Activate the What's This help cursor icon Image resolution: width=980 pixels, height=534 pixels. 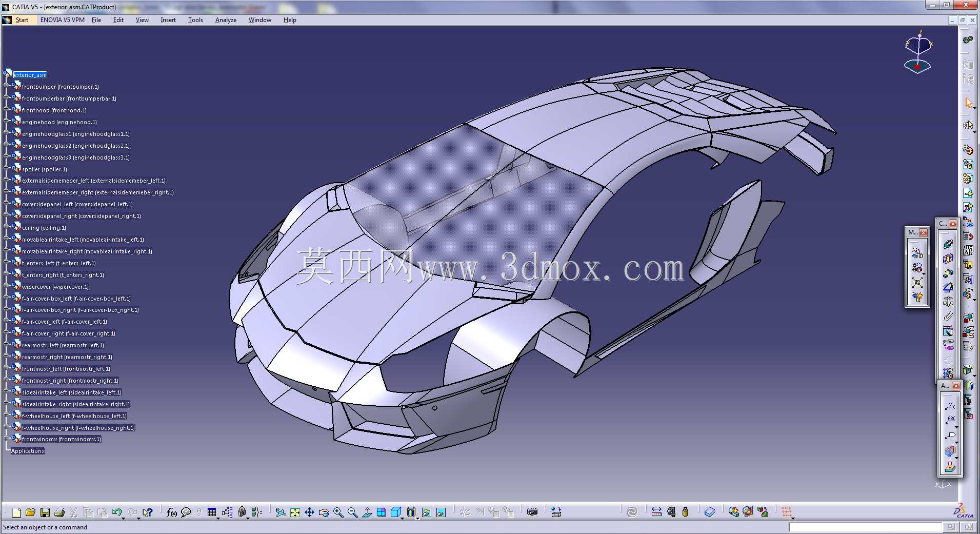147,512
